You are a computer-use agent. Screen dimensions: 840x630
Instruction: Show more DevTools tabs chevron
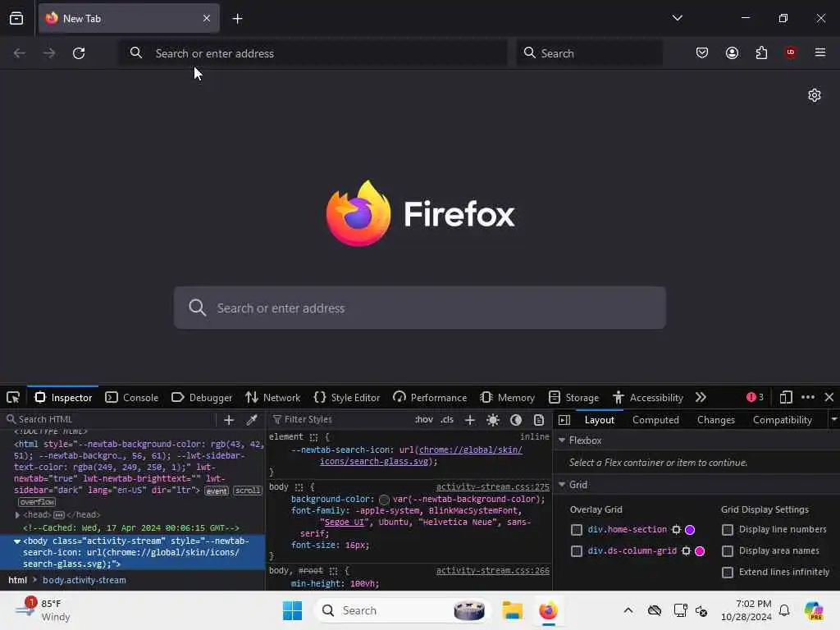pos(701,398)
